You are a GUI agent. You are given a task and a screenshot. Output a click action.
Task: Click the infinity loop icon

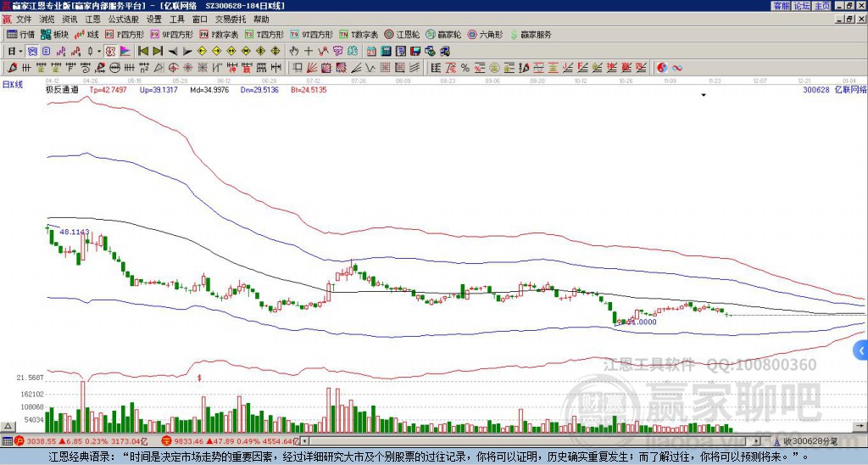click(x=677, y=68)
